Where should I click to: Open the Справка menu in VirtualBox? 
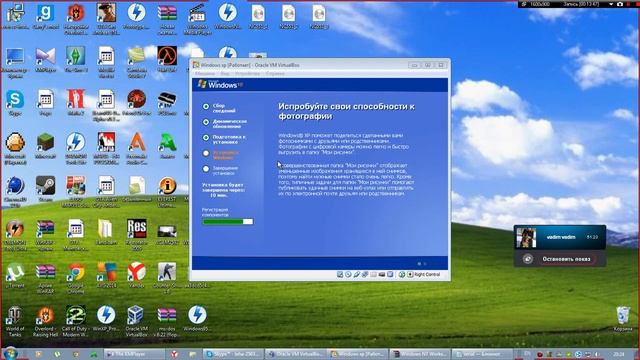tap(275, 74)
